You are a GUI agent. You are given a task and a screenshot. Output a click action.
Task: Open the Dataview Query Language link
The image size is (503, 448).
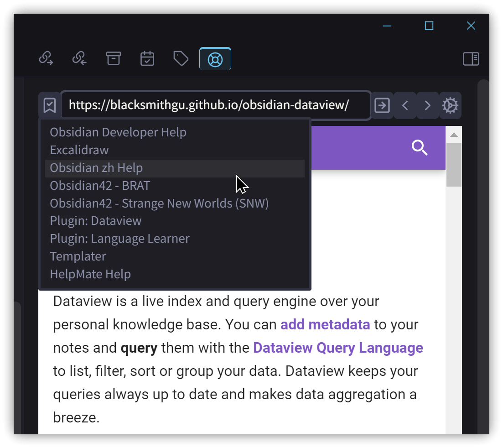[338, 348]
